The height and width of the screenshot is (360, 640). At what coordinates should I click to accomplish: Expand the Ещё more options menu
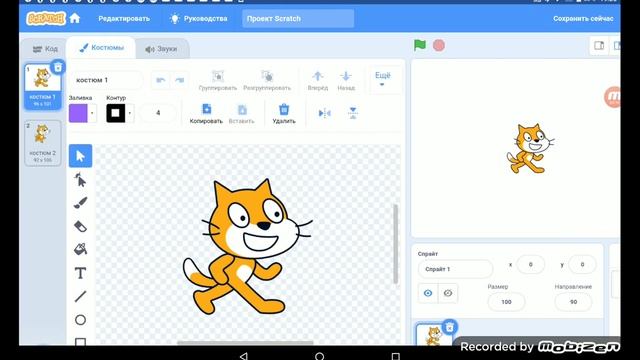point(382,79)
